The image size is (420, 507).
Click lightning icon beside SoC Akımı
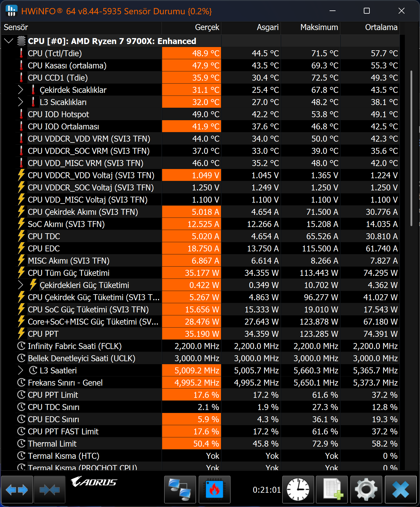click(21, 224)
